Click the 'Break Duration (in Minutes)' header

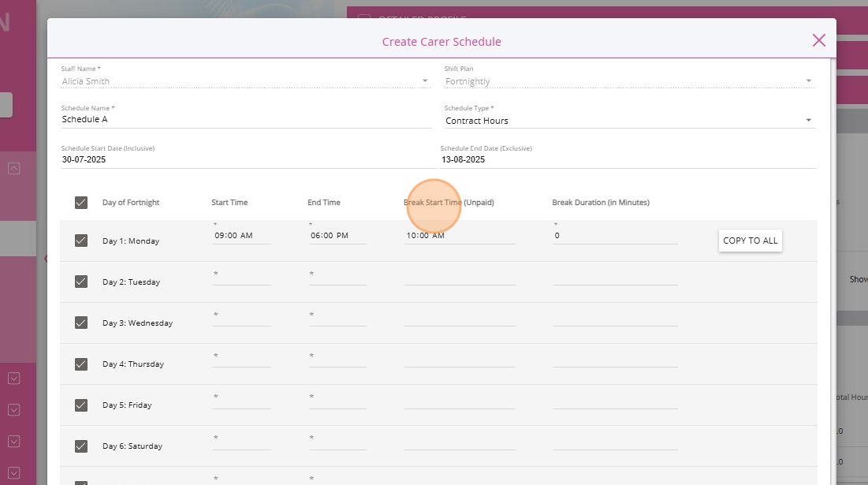coord(601,203)
